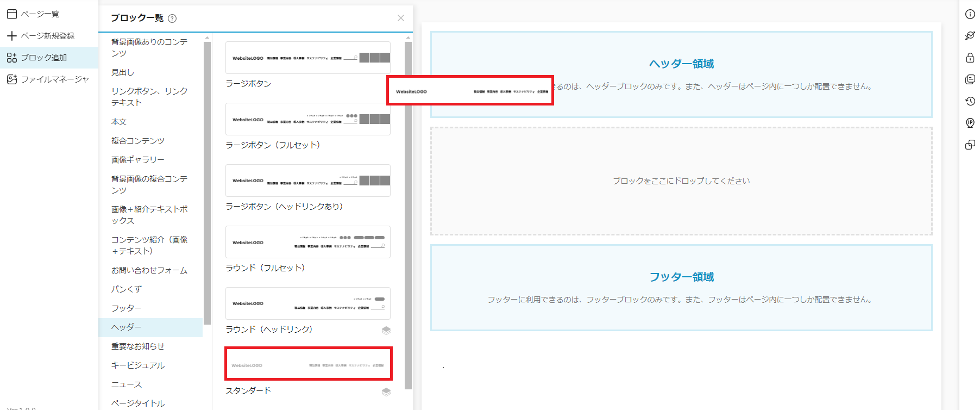The image size is (980, 410).
Task: Click the フッター領域 drop area
Action: 681,288
